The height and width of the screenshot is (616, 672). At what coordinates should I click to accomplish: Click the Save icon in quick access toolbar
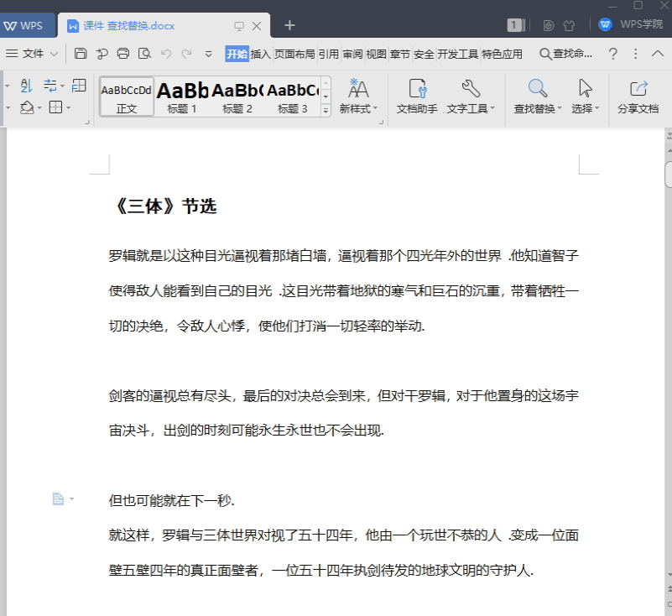81,53
